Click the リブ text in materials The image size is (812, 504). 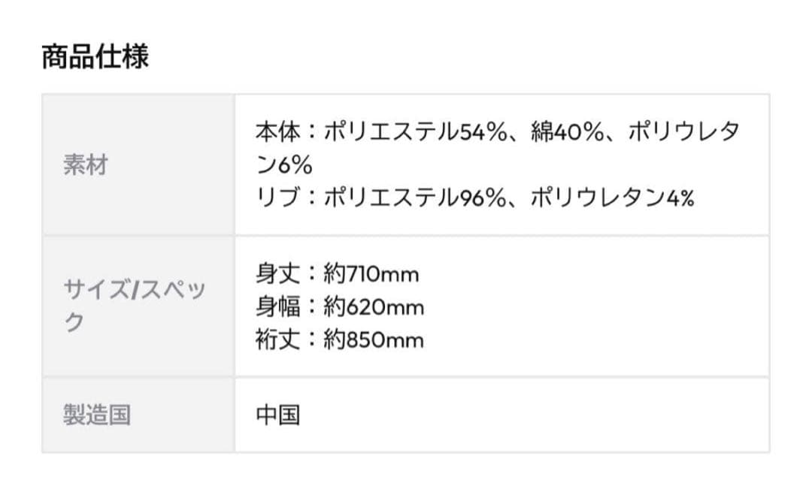[x=277, y=198]
